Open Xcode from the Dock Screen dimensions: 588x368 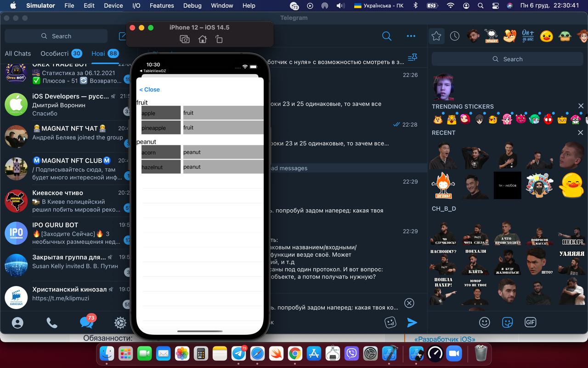tap(389, 353)
